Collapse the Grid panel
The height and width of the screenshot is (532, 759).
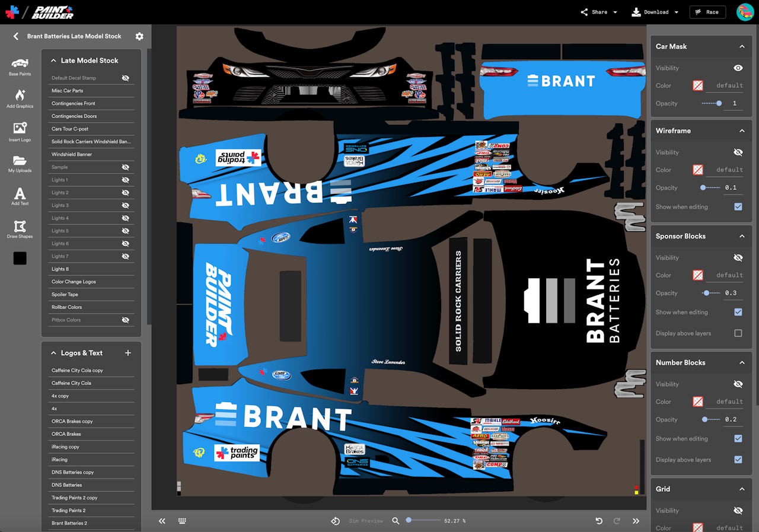(x=742, y=489)
